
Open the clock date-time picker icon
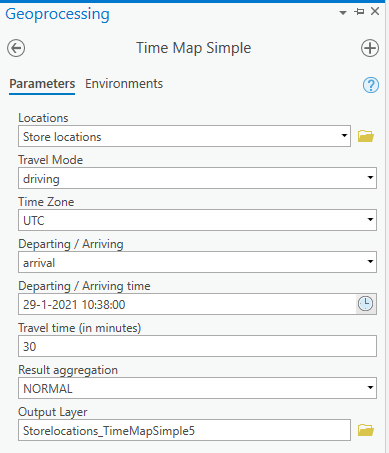pos(365,304)
